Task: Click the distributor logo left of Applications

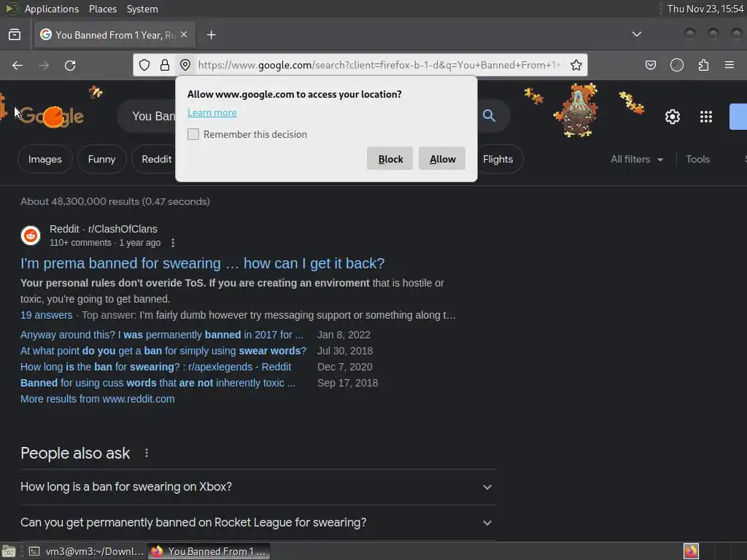Action: click(12, 9)
